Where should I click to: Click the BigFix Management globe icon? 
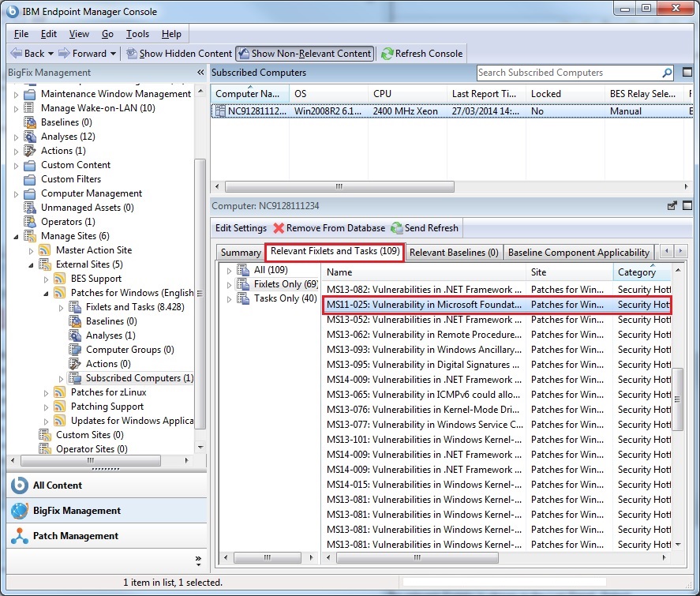19,511
